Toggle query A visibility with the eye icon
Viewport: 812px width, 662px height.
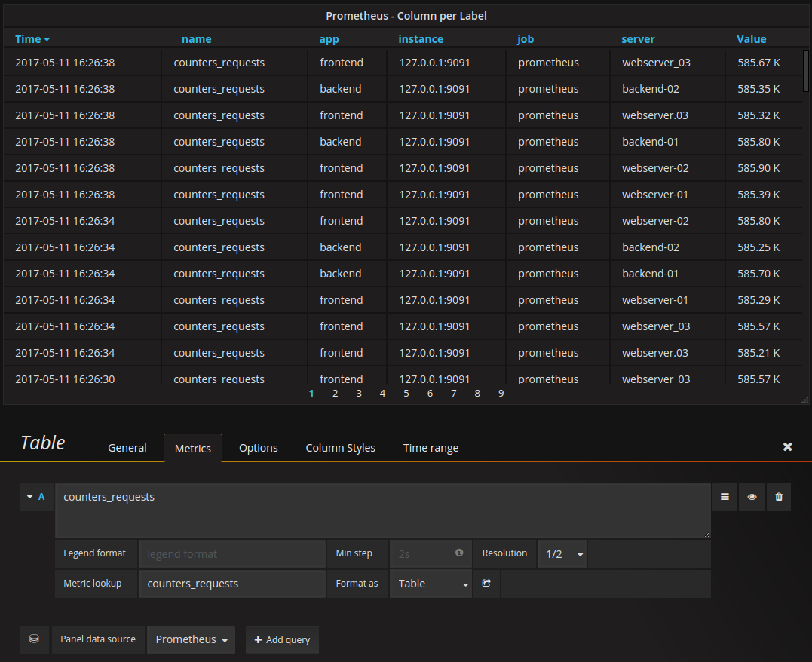(x=751, y=497)
